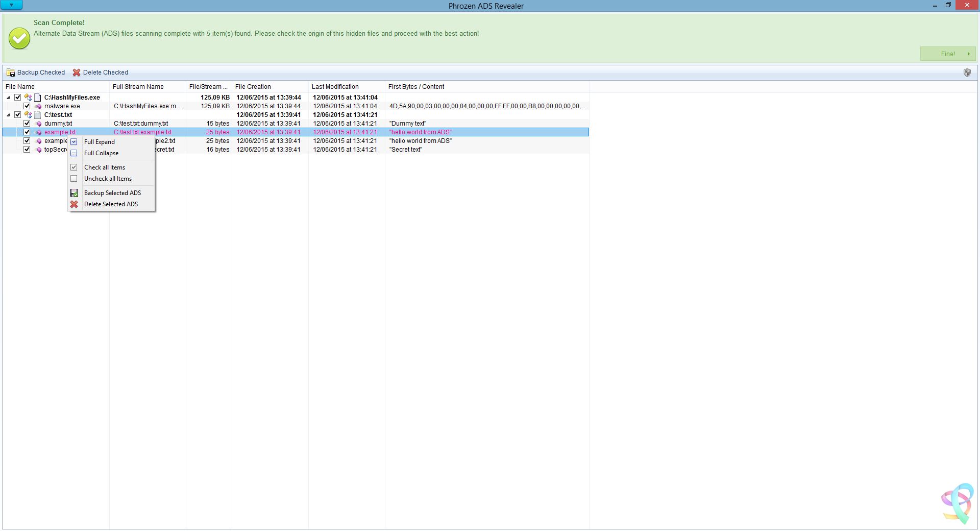Viewport: 980px width, 531px height.
Task: Click the 15 bytes size cell
Action: 218,124
